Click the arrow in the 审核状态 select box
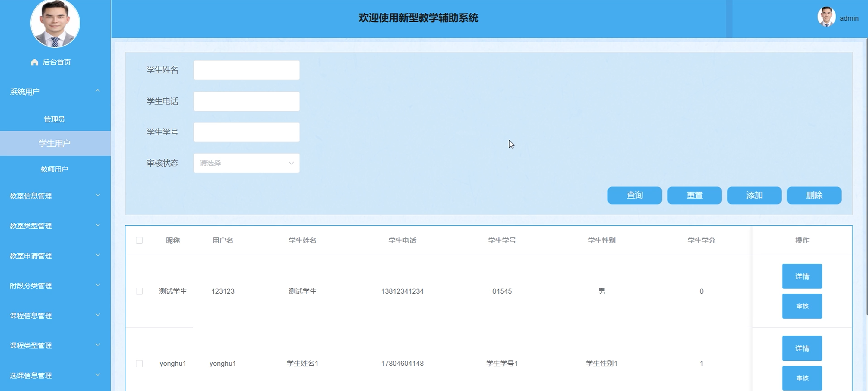Screen dimensions: 868x391 point(291,163)
